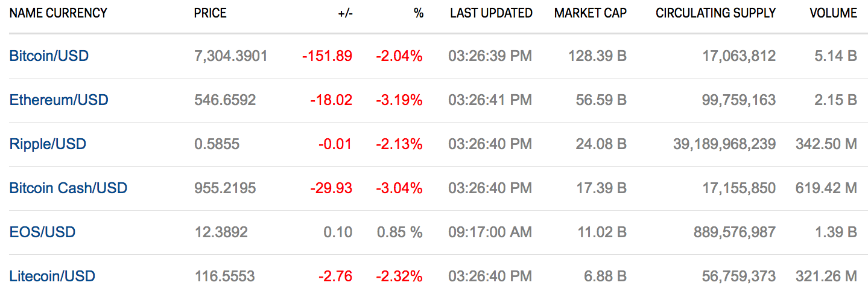Click the LAST UPDATED column header
The image size is (868, 297).
(491, 13)
